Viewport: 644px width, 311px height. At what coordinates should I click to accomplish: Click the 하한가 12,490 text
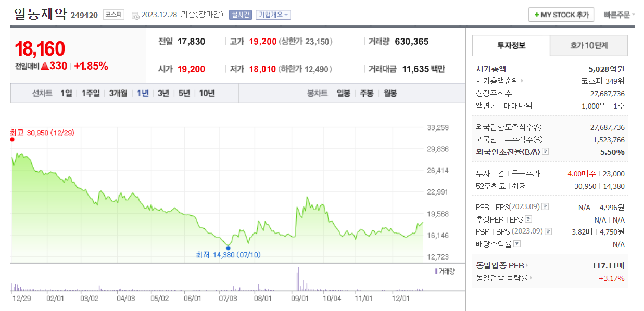click(x=306, y=69)
